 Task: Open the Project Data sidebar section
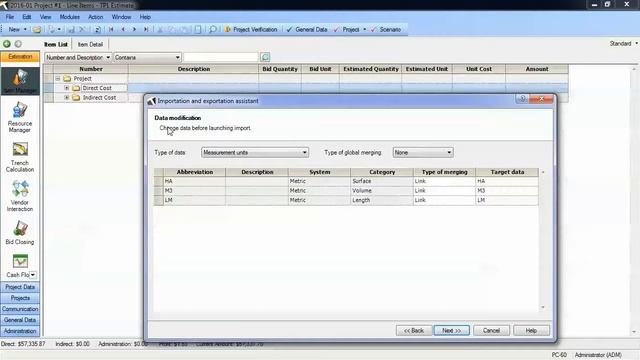click(20, 287)
